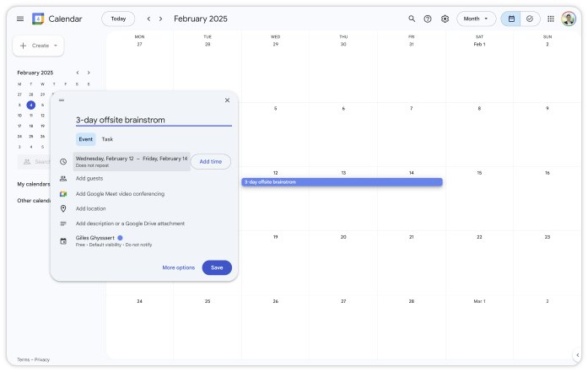Click the guests people icon
The image size is (588, 372).
pyautogui.click(x=63, y=179)
